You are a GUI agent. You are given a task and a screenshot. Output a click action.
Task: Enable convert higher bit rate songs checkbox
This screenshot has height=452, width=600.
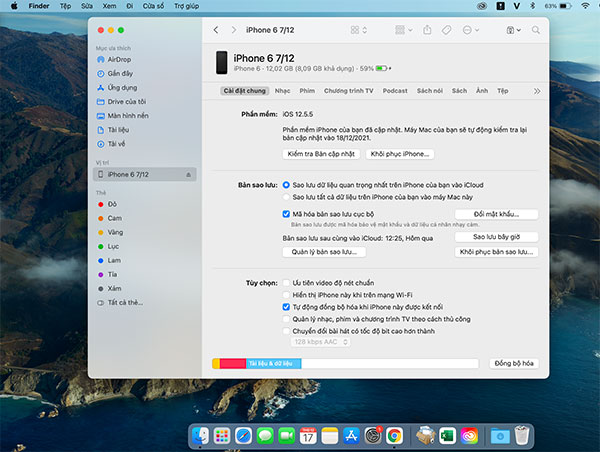(x=286, y=331)
